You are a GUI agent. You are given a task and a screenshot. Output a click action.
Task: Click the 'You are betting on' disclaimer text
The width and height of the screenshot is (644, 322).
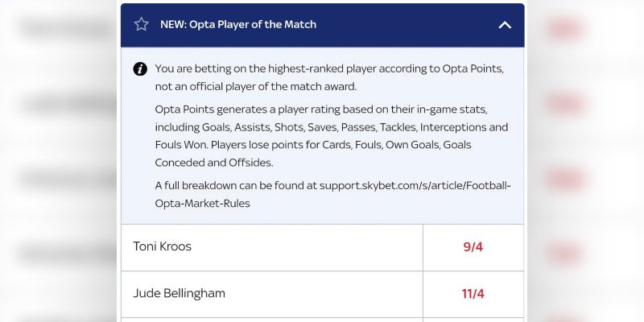coord(329,76)
